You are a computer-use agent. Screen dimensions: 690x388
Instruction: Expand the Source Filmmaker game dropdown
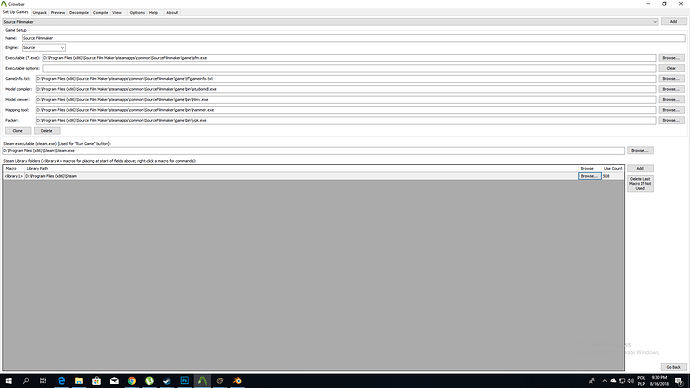click(330, 22)
